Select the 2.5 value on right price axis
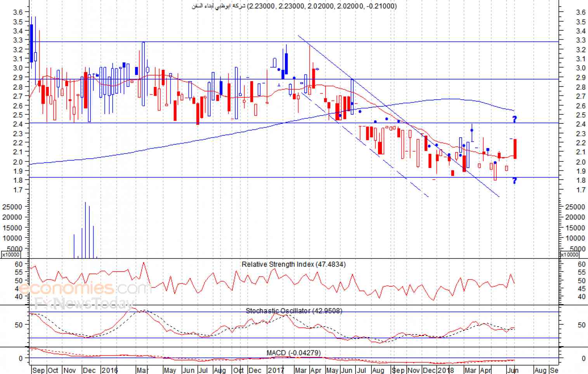Image resolution: width=588 pixels, height=374 pixels. pos(581,115)
